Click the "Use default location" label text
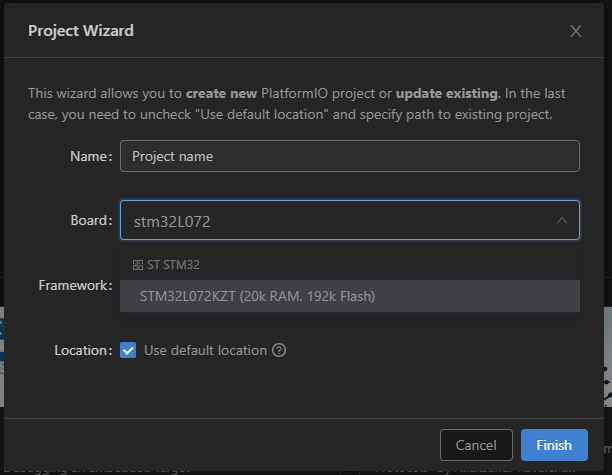 tap(205, 351)
